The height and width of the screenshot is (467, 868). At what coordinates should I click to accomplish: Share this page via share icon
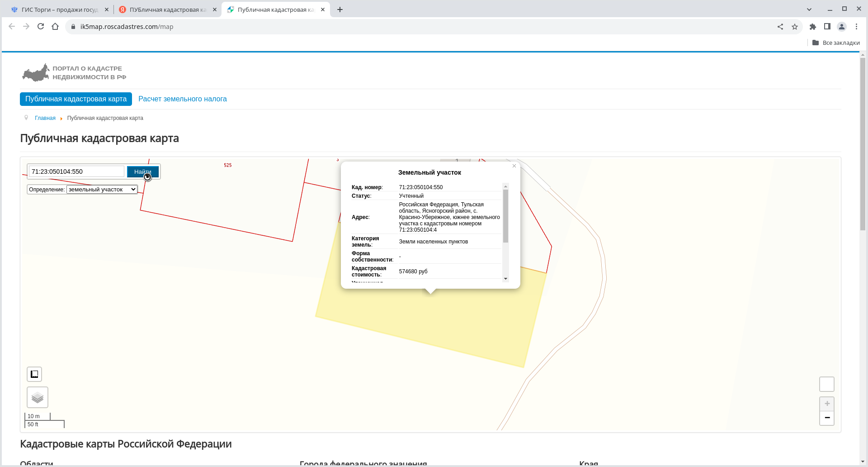click(x=780, y=27)
